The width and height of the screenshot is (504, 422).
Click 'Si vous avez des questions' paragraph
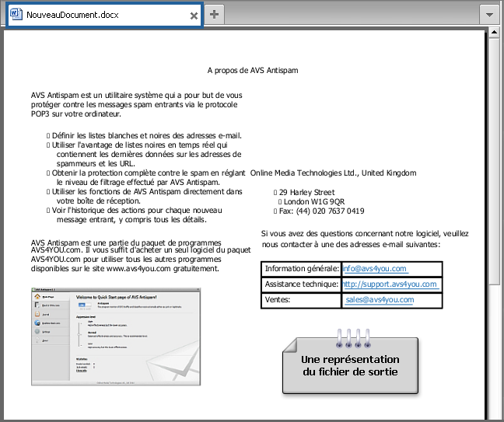365,239
